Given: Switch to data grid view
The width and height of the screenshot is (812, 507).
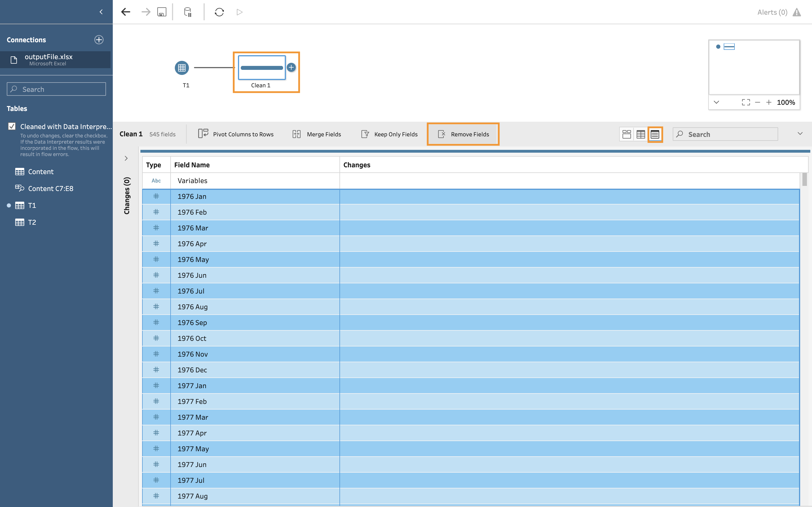Looking at the screenshot, I should tap(641, 134).
